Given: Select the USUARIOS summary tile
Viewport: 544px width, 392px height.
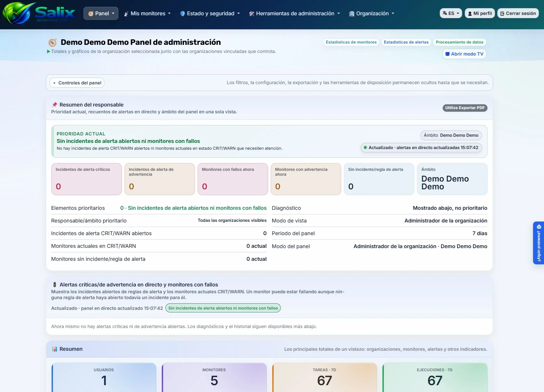Looking at the screenshot, I should (104, 377).
